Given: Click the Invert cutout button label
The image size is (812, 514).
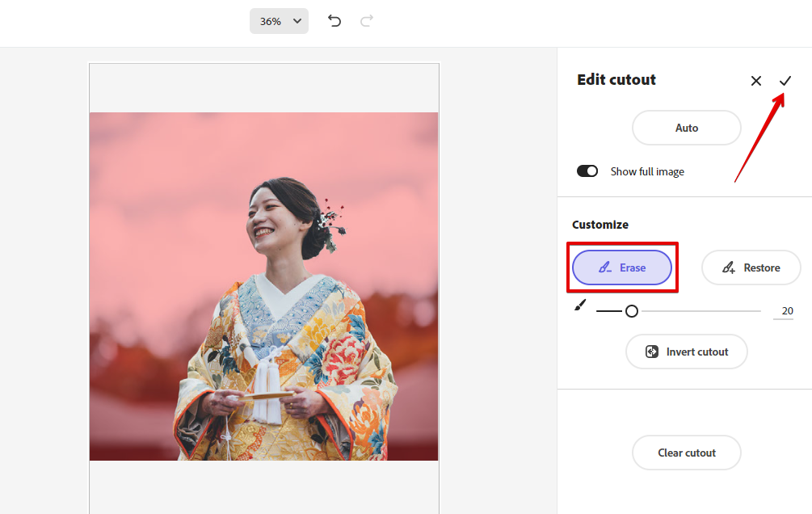Looking at the screenshot, I should [x=697, y=352].
